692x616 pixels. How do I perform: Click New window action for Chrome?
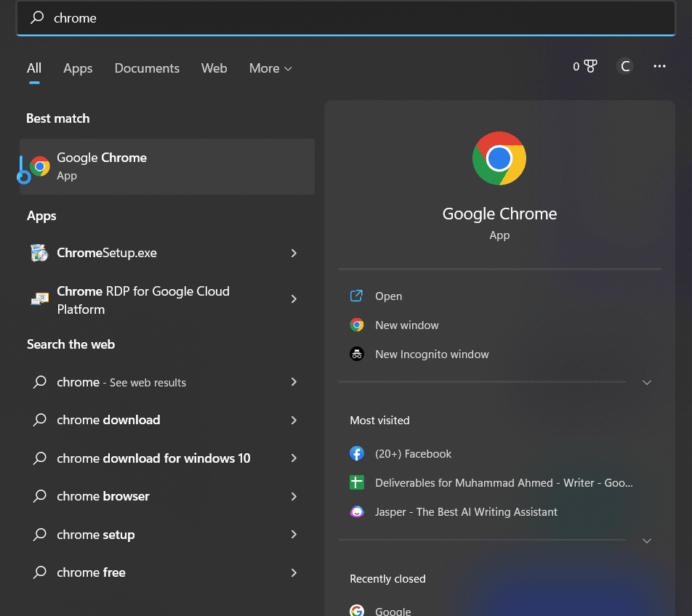click(x=406, y=325)
